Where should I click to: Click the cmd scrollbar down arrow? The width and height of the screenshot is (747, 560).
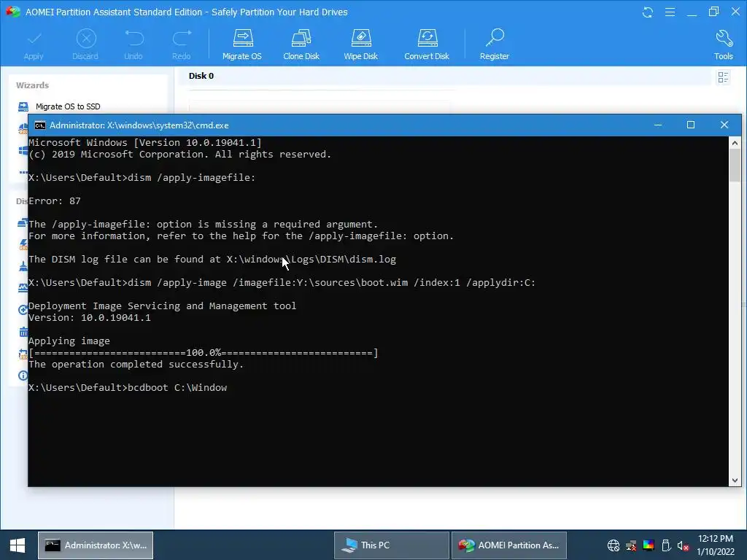coord(735,481)
